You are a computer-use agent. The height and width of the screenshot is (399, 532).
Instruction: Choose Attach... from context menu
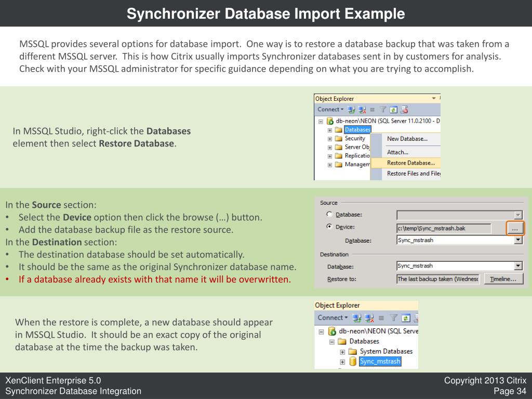(x=397, y=152)
